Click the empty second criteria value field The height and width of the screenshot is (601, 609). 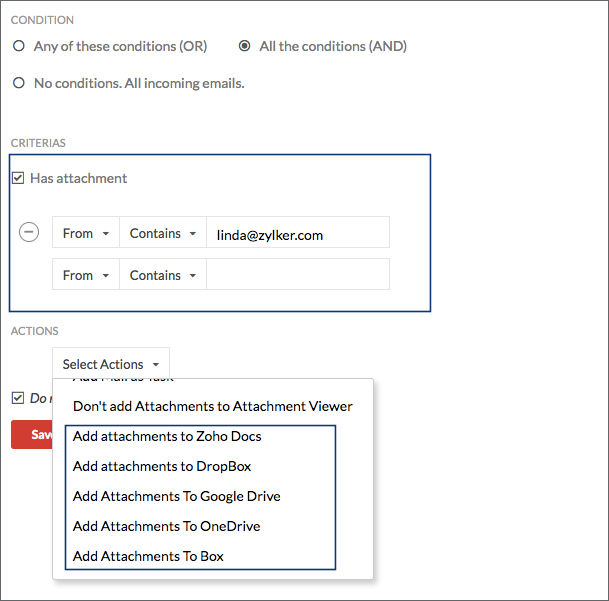coord(297,275)
